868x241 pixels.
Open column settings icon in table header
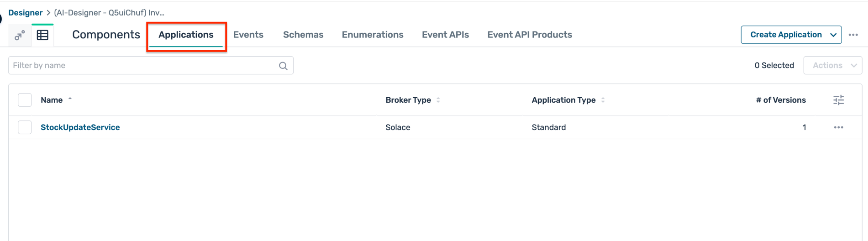tap(838, 100)
